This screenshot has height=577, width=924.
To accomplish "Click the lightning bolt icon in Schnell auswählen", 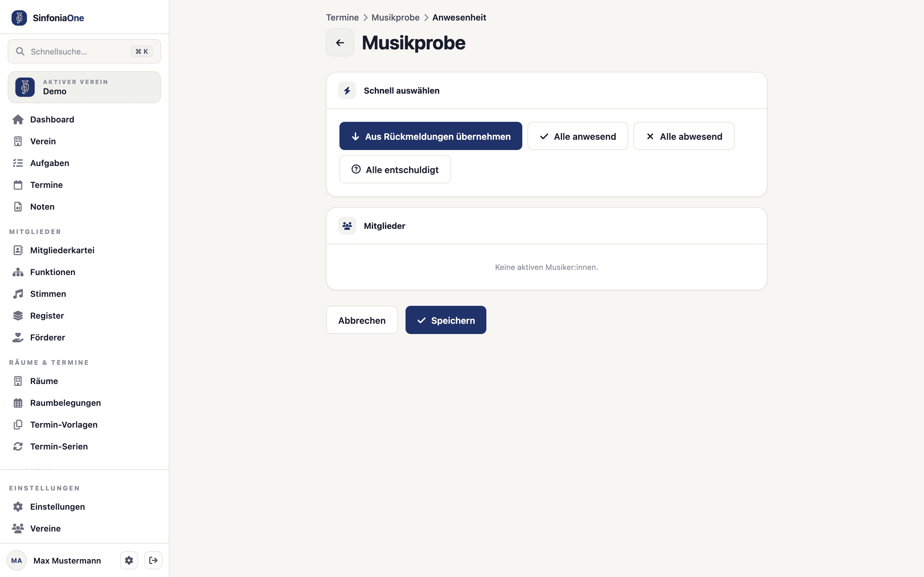I will 347,90.
